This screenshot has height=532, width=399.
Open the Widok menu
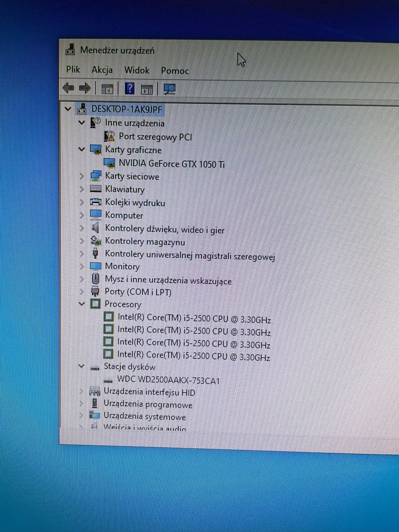(x=137, y=70)
